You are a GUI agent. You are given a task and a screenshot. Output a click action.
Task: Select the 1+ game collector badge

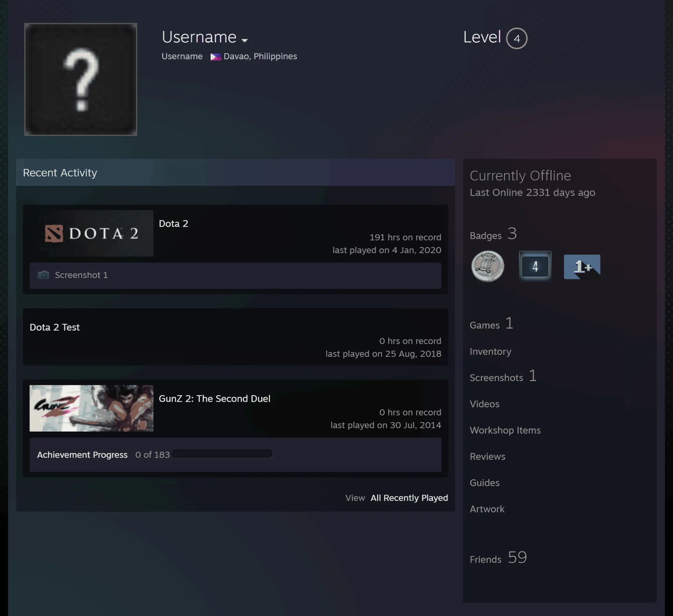582,267
